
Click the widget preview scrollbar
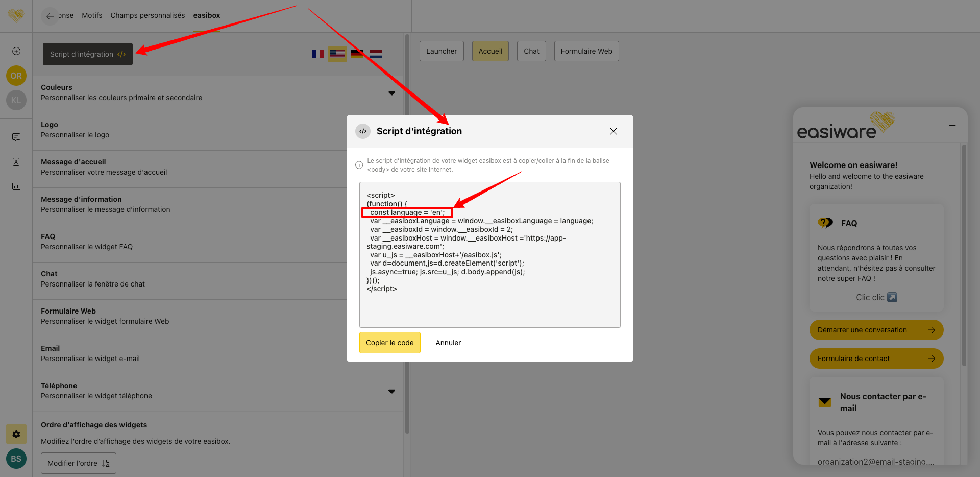pos(964,255)
